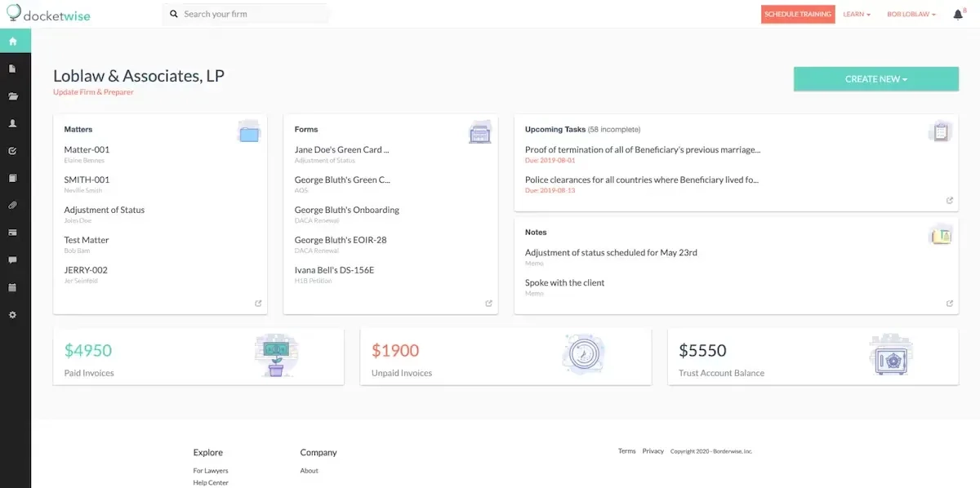Open the notification bell icon

pos(957,14)
